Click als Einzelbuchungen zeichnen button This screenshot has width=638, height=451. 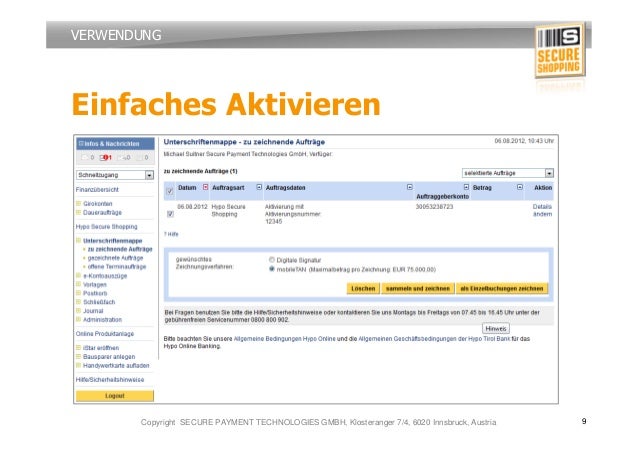[502, 289]
